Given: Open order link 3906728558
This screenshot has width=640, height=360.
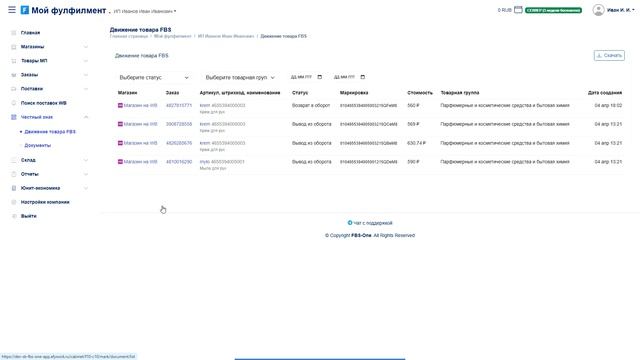Looking at the screenshot, I should [179, 124].
